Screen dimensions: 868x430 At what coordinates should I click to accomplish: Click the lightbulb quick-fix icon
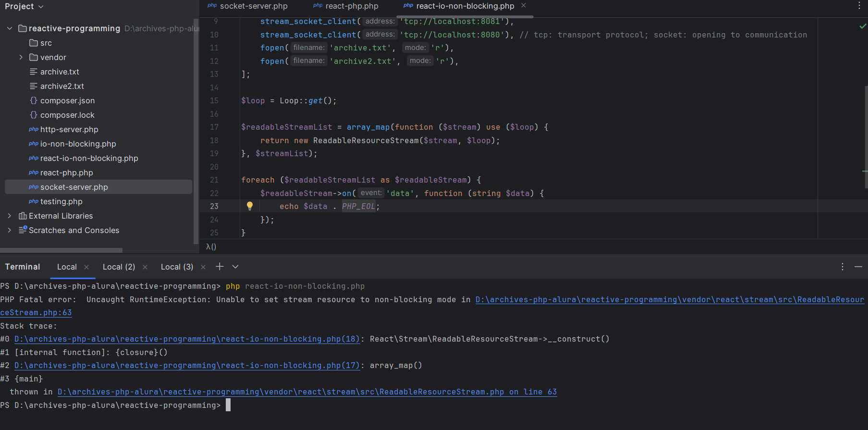pos(250,206)
